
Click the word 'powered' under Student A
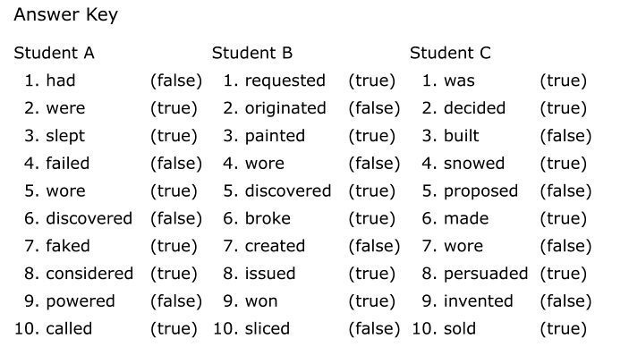pos(81,301)
